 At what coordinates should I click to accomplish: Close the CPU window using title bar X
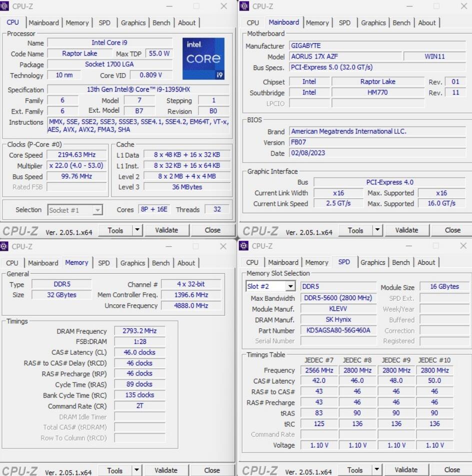tap(224, 6)
